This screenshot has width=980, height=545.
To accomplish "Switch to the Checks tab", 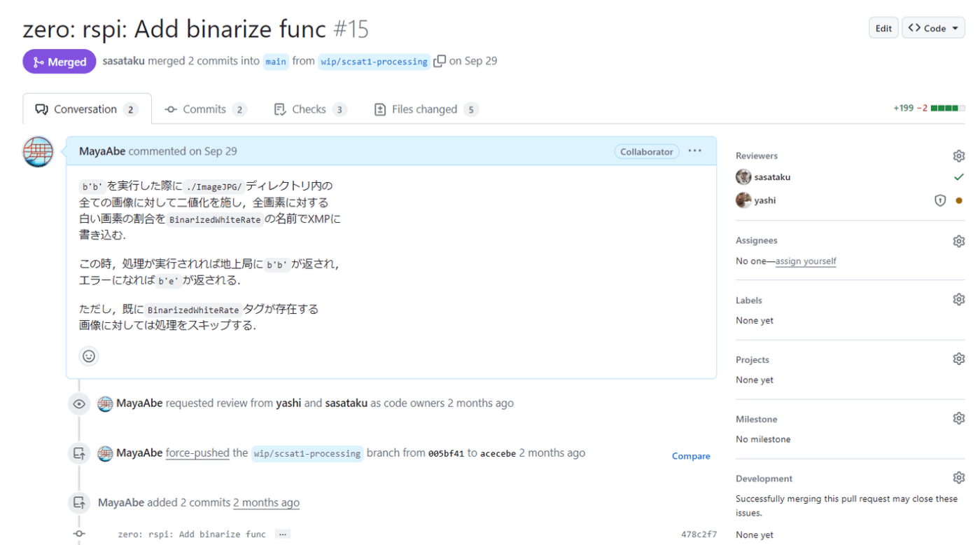I will point(310,109).
